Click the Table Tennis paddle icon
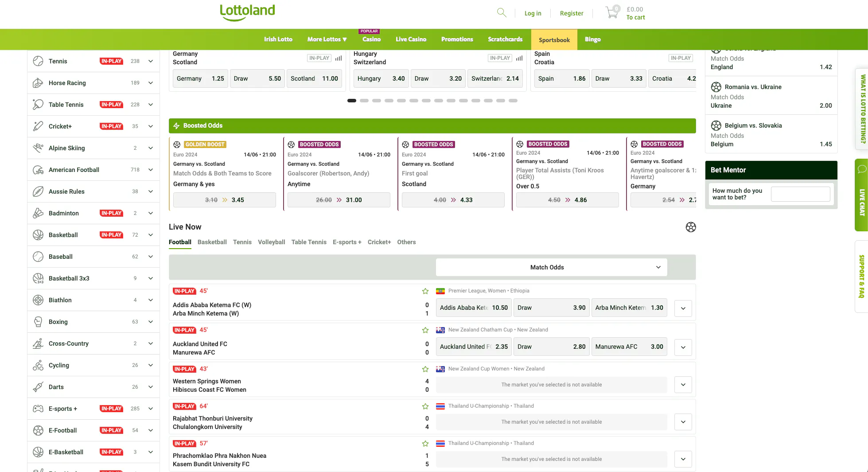The height and width of the screenshot is (472, 868). [38, 105]
